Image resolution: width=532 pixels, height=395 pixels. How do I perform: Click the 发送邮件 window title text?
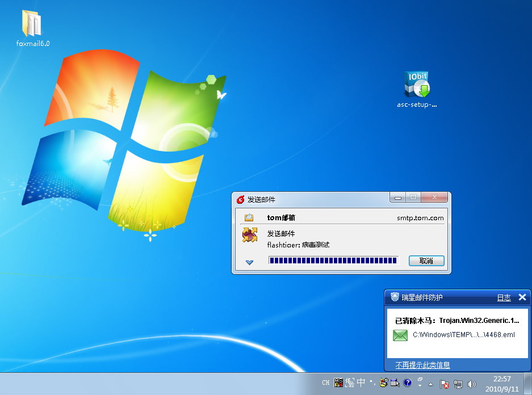point(261,199)
